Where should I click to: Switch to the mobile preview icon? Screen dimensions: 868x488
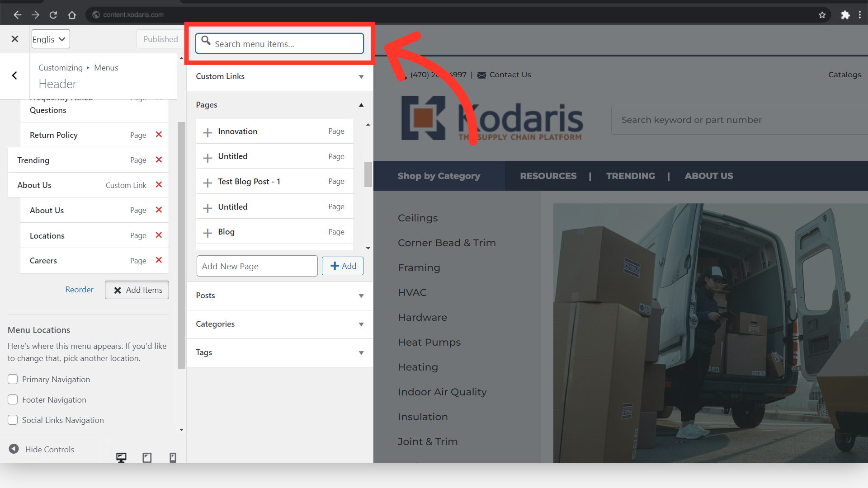point(173,457)
